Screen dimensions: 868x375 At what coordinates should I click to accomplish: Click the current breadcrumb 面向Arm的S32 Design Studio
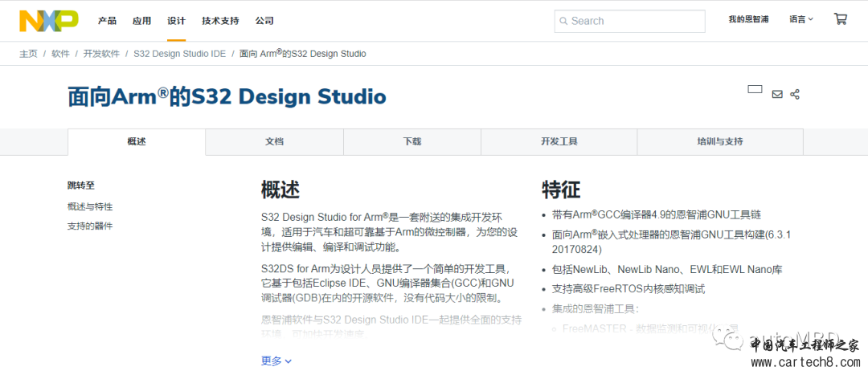click(302, 54)
